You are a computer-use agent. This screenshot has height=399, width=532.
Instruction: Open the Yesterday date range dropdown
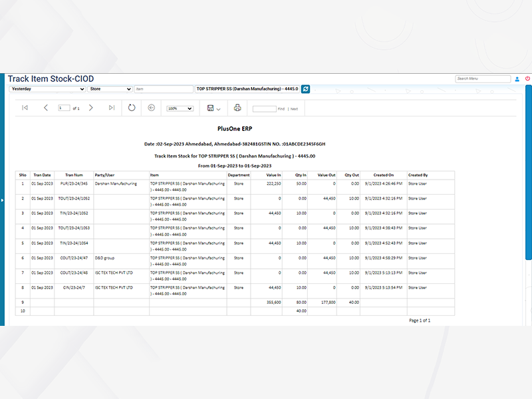(47, 88)
